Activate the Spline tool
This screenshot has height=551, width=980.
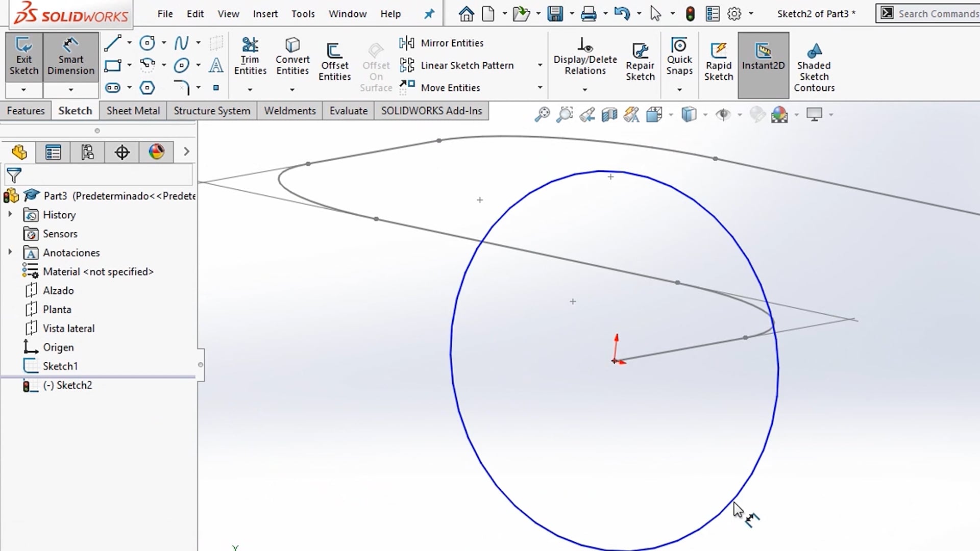click(x=182, y=43)
